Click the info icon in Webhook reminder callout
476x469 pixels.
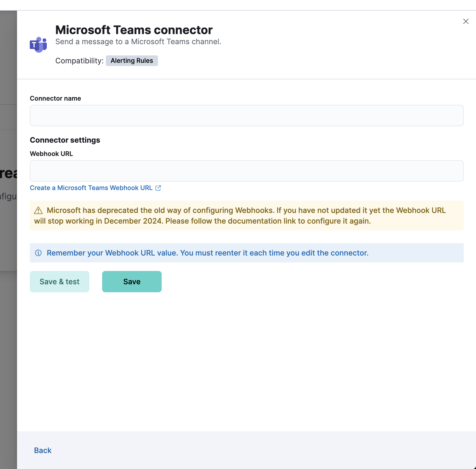pyautogui.click(x=38, y=253)
